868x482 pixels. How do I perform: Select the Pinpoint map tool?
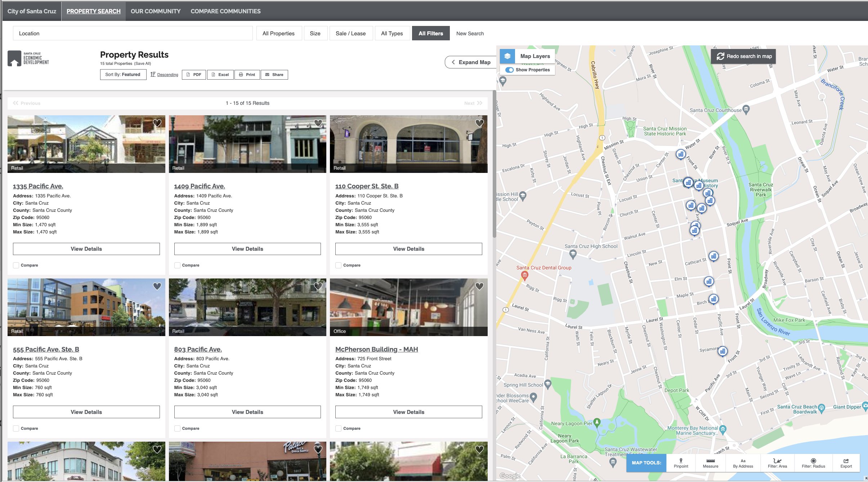click(681, 463)
